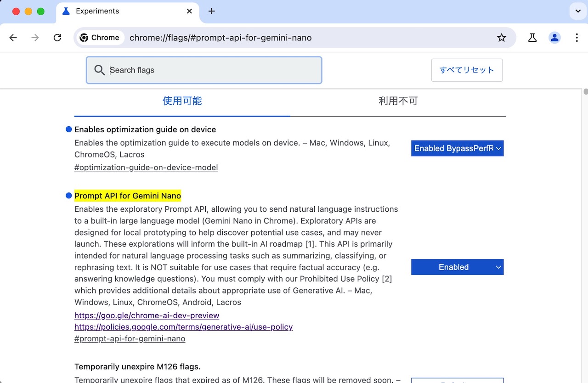Click the Chrome site info chip
588x383 pixels.
pyautogui.click(x=100, y=38)
